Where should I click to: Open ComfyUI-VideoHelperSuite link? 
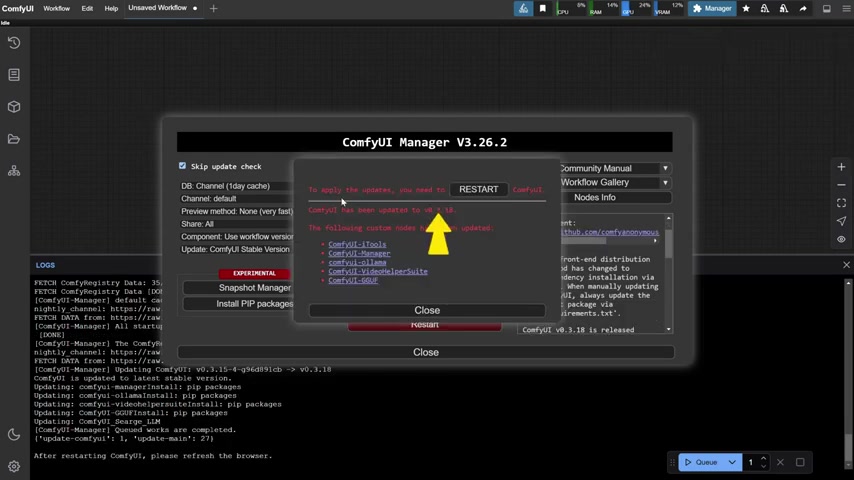click(377, 271)
